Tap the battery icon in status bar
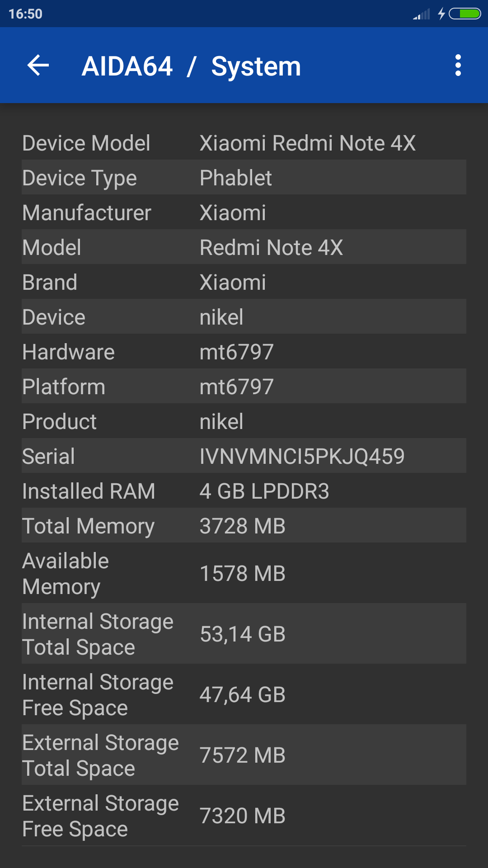The image size is (488, 868). tap(465, 14)
